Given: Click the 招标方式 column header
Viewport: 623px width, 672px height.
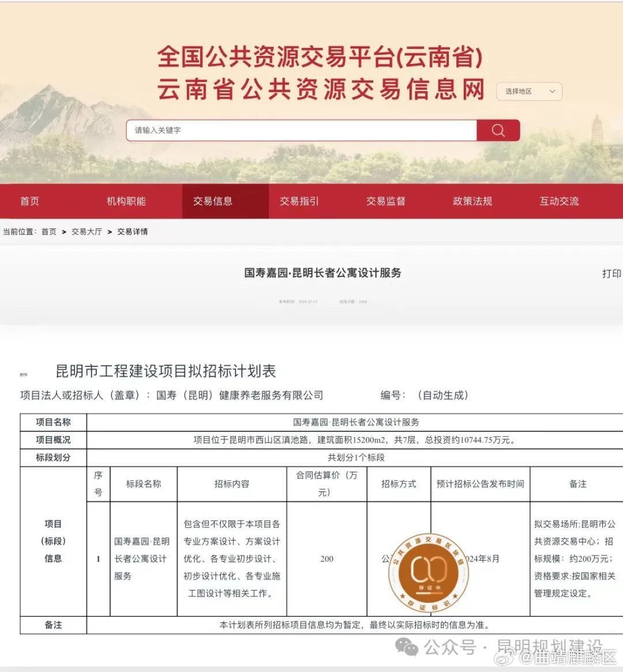Looking at the screenshot, I should [399, 484].
